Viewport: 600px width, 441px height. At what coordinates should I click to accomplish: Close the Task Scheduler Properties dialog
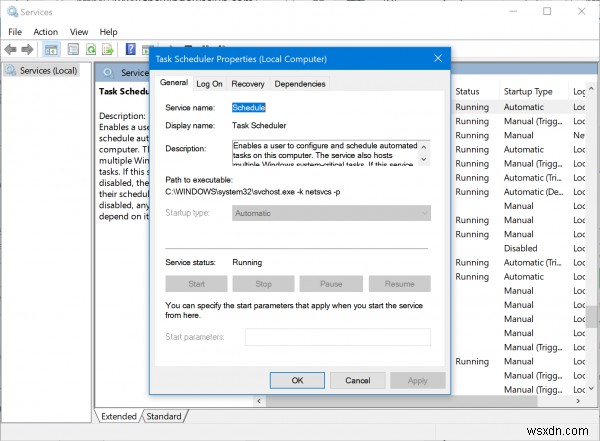point(438,58)
